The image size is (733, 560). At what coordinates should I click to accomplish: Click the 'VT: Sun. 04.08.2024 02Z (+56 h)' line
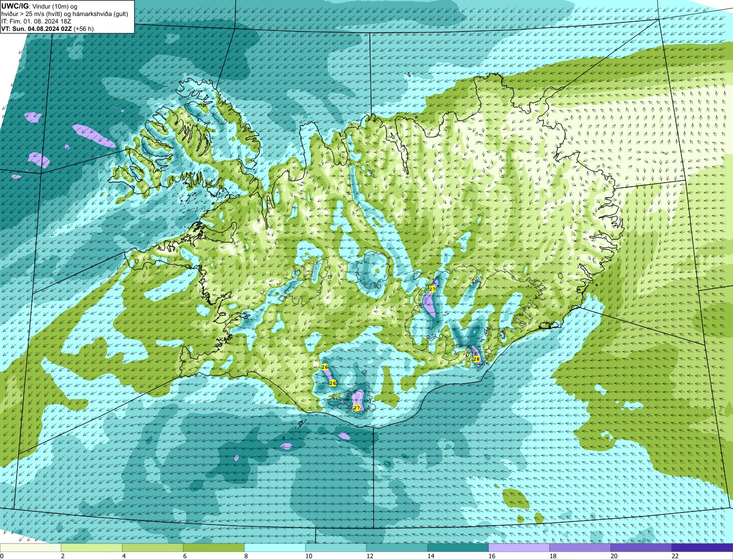click(x=48, y=28)
